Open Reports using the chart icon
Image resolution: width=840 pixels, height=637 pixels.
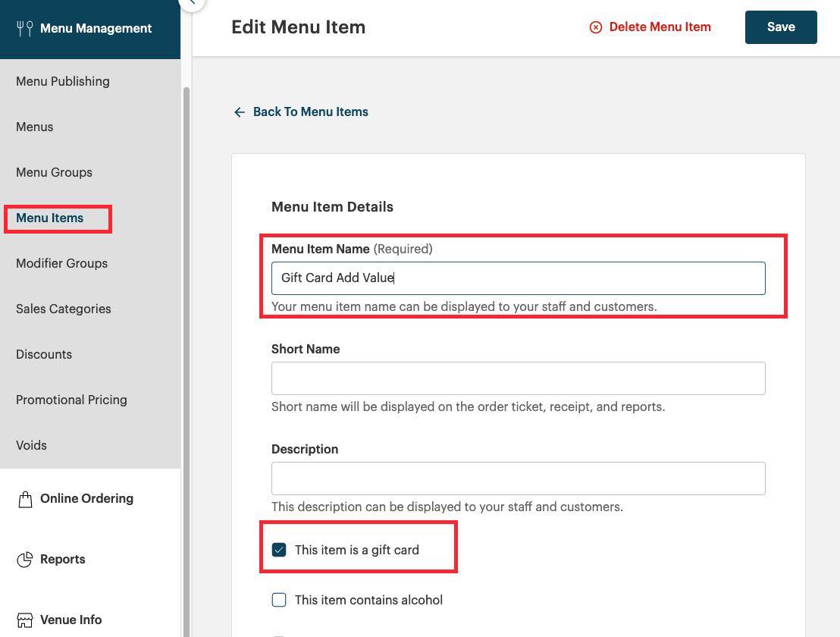[27, 559]
